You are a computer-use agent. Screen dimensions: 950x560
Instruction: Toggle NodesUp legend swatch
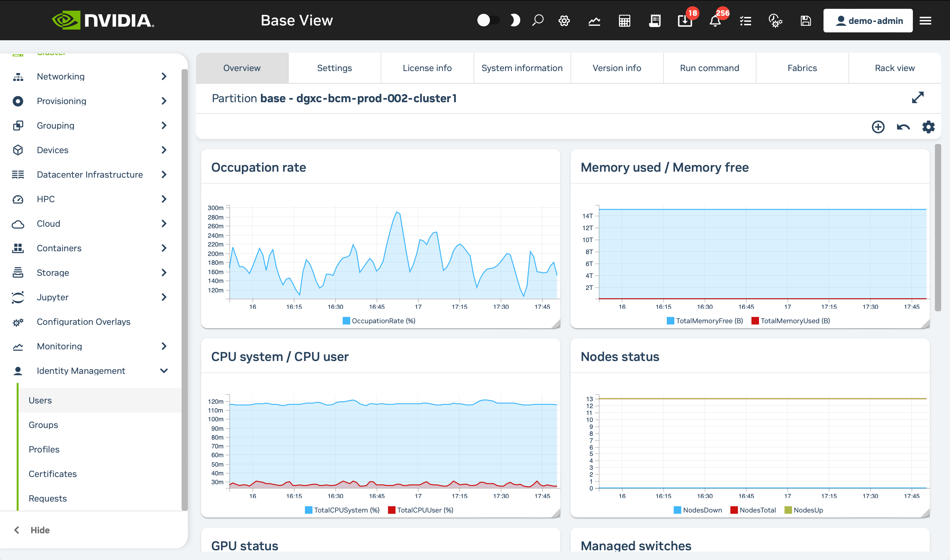(x=788, y=510)
